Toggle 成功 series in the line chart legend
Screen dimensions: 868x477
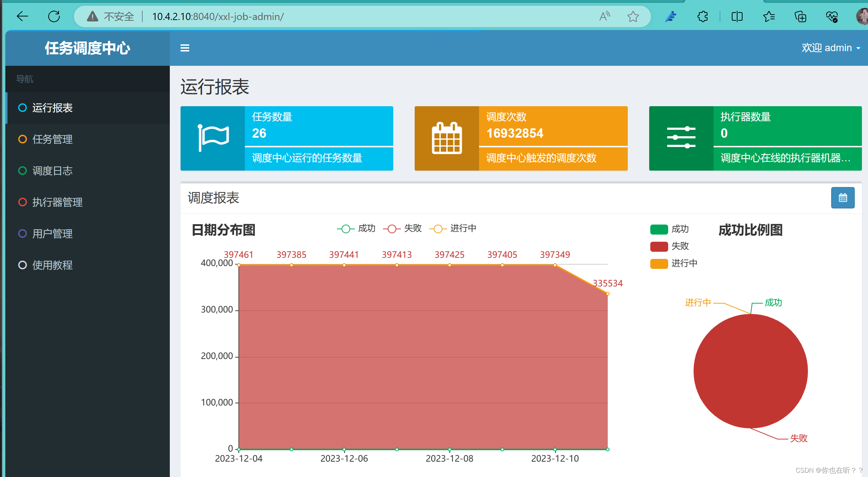(x=356, y=228)
